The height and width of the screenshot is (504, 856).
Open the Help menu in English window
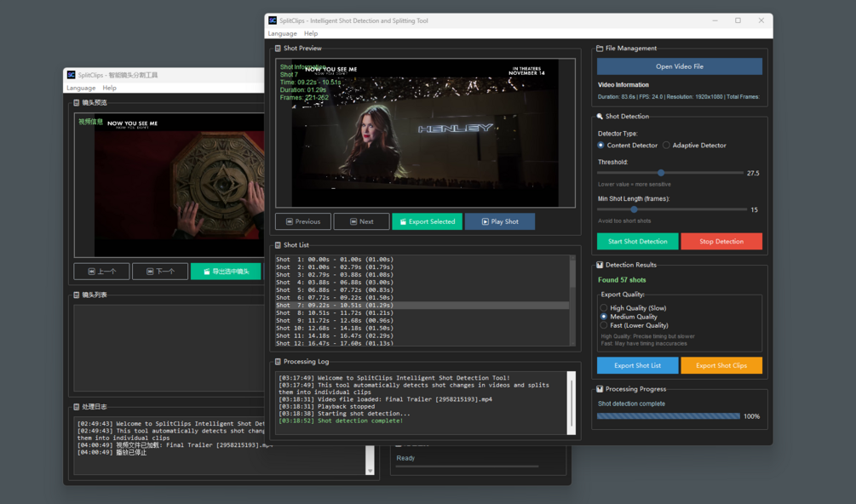[x=311, y=33]
